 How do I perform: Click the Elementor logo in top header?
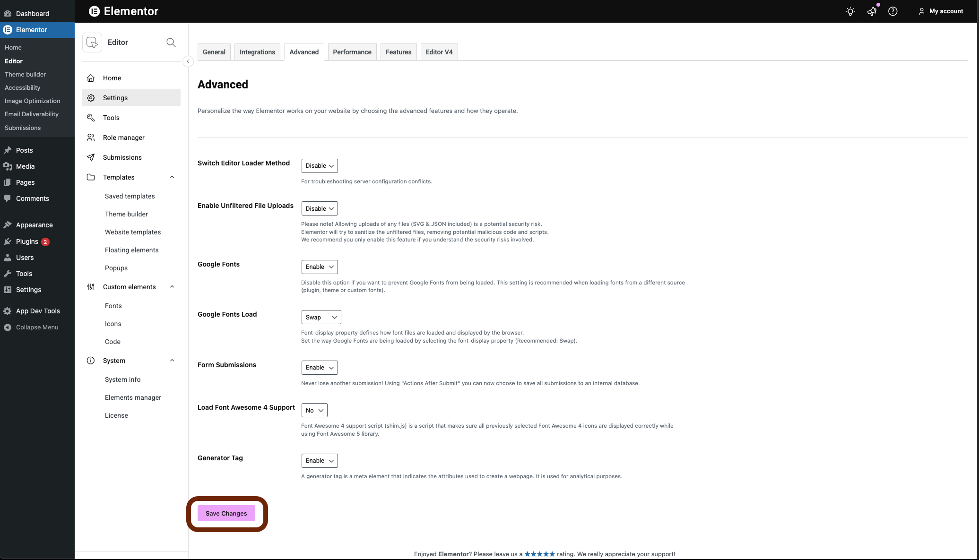(95, 11)
